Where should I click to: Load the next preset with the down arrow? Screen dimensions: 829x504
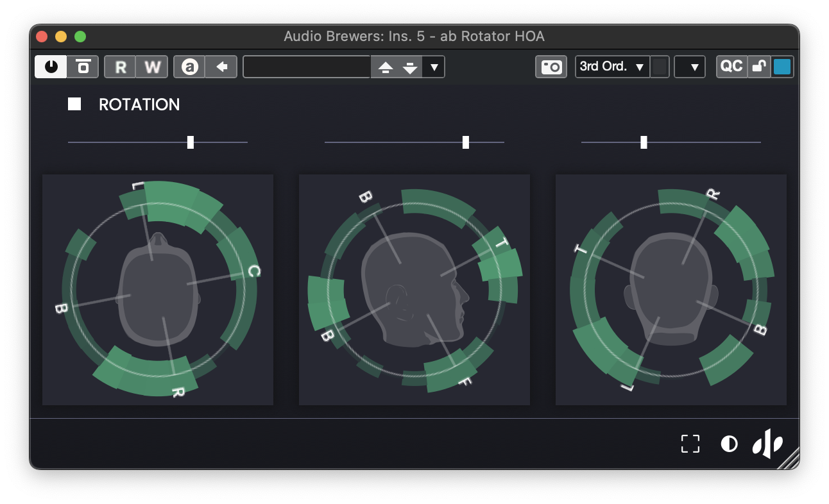pos(411,67)
